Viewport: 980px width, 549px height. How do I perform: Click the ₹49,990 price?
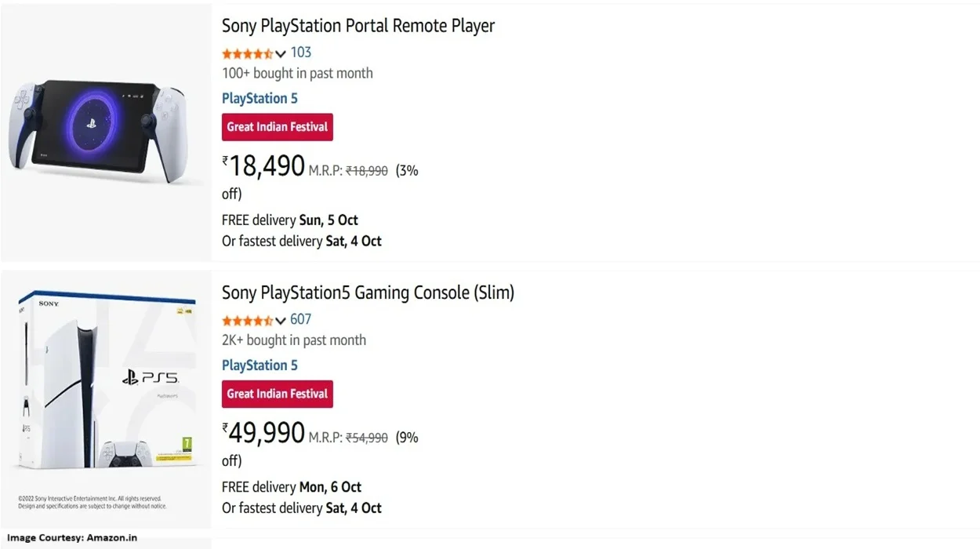(264, 433)
